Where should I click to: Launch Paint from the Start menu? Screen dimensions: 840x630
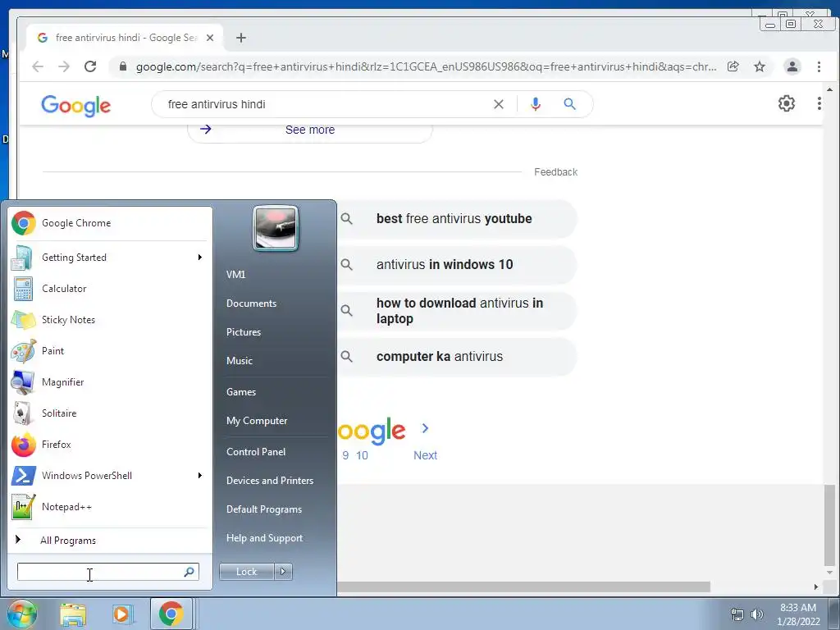(109, 351)
